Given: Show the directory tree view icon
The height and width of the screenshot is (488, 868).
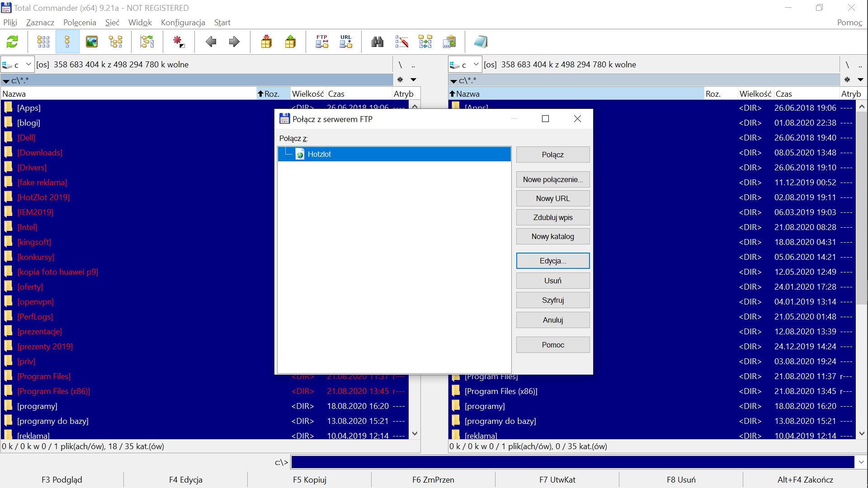Looking at the screenshot, I should point(116,42).
